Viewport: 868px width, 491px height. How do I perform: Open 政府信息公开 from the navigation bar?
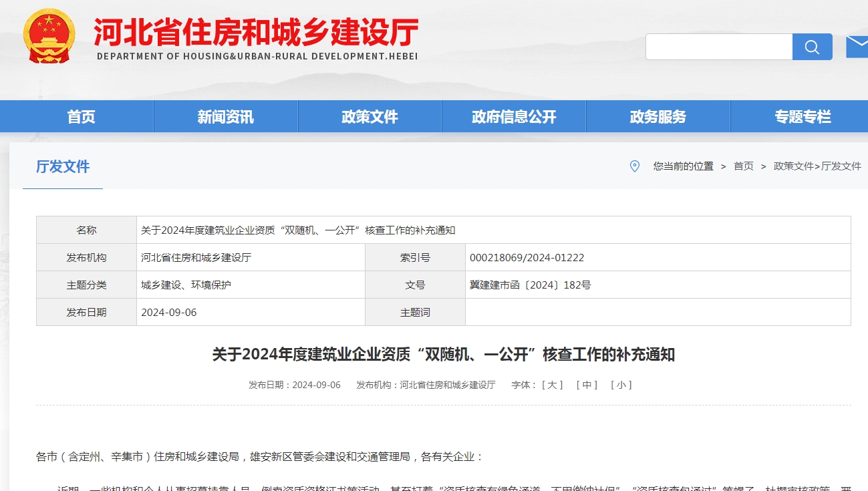(513, 116)
